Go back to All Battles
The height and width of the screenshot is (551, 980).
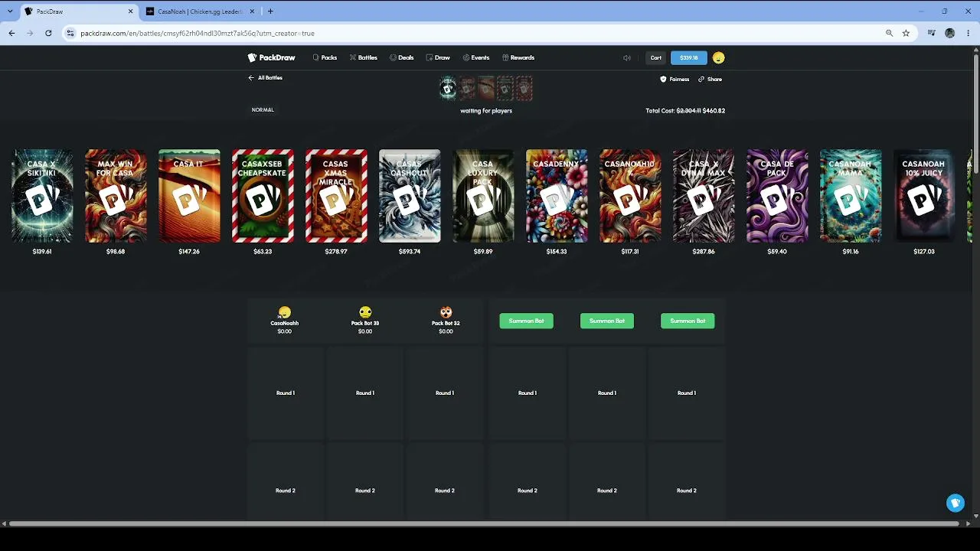[x=266, y=78]
